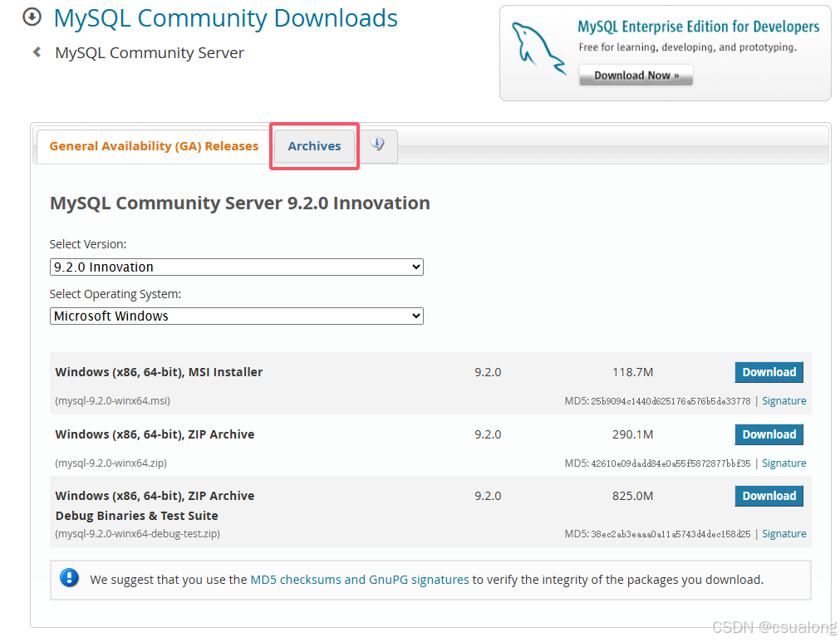Open the Select Operating System dropdown
This screenshot has height=642, width=840.
click(x=236, y=316)
